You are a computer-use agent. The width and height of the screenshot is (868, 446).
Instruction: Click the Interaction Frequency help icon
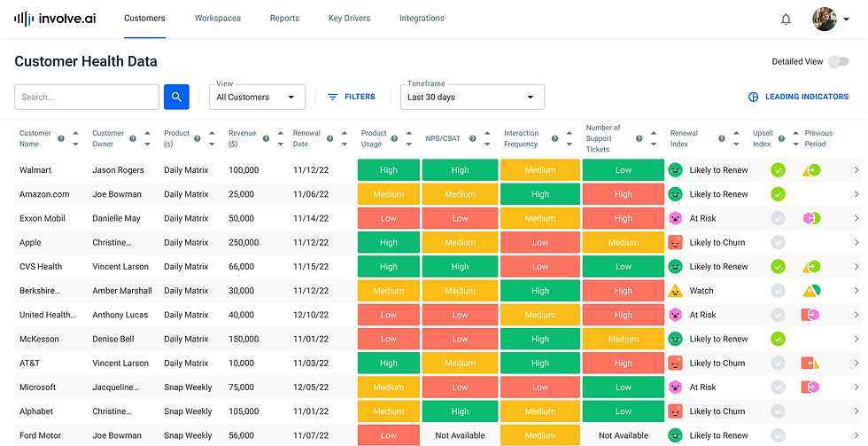[554, 138]
